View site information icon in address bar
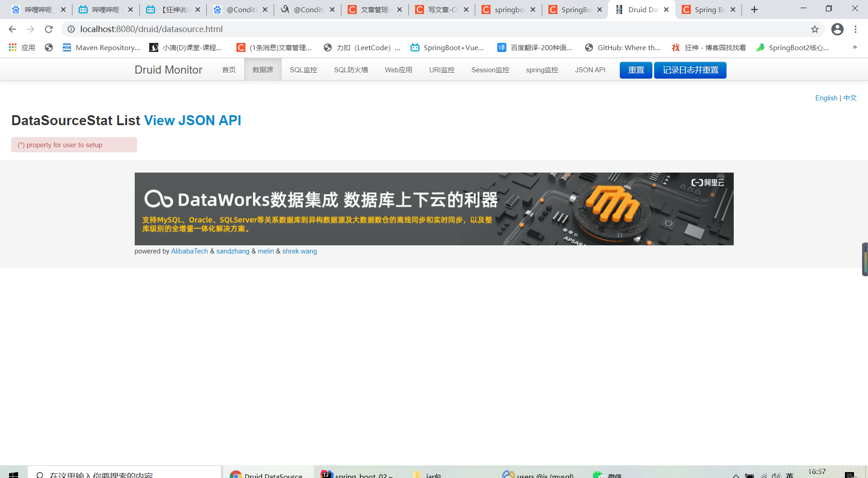Viewport: 868px width, 478px height. tap(71, 29)
